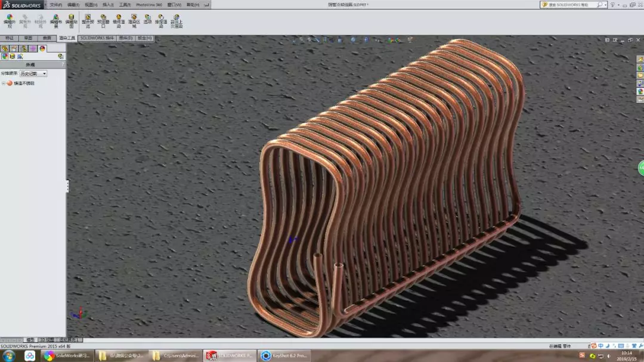Switch to ConfigurationManager tab icon
This screenshot has width=644, height=362.
click(x=23, y=48)
